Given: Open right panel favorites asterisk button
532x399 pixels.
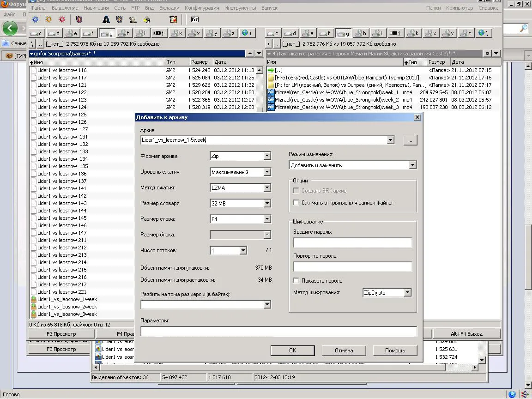Looking at the screenshot, I should 487,53.
